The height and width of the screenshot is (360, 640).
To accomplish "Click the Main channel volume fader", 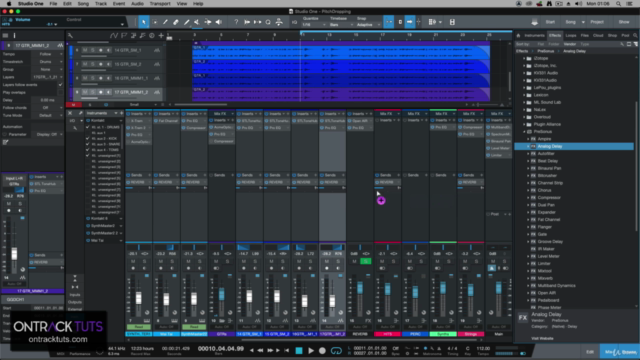I will click(499, 289).
